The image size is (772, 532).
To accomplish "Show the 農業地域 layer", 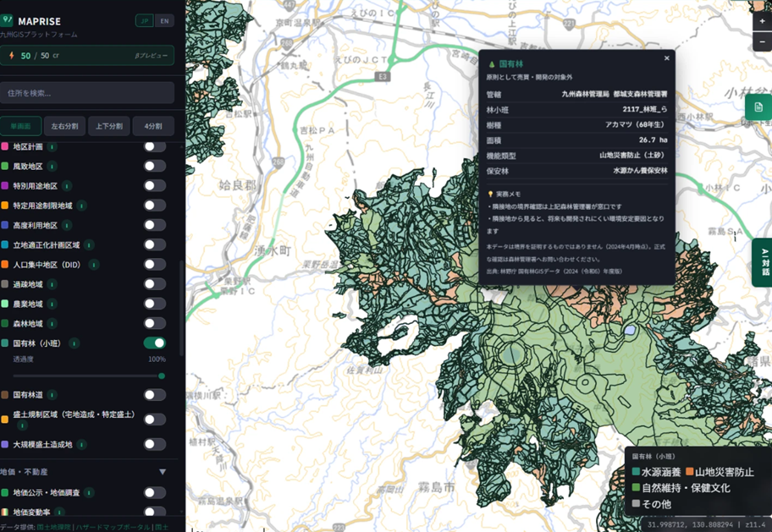I will (x=155, y=304).
